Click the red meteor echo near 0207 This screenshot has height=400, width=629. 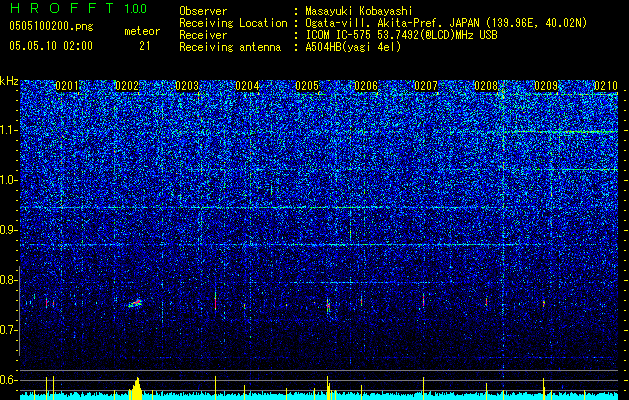[423, 300]
